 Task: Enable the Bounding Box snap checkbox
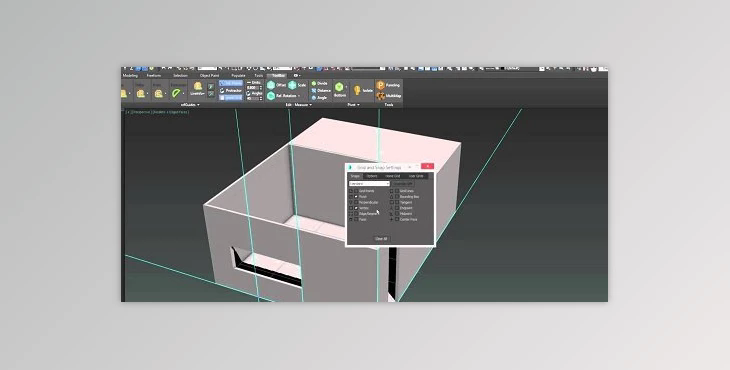point(397,196)
